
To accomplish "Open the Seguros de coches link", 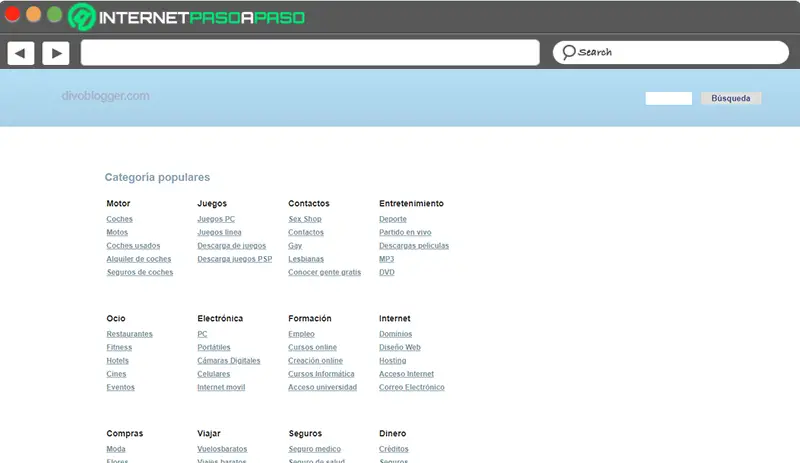I will (x=140, y=272).
